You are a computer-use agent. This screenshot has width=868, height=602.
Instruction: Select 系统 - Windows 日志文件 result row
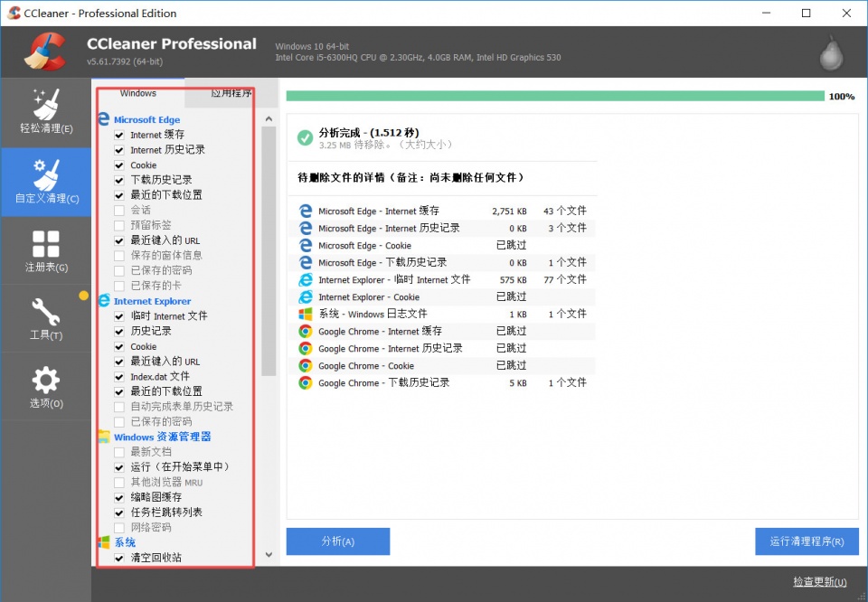(x=442, y=314)
